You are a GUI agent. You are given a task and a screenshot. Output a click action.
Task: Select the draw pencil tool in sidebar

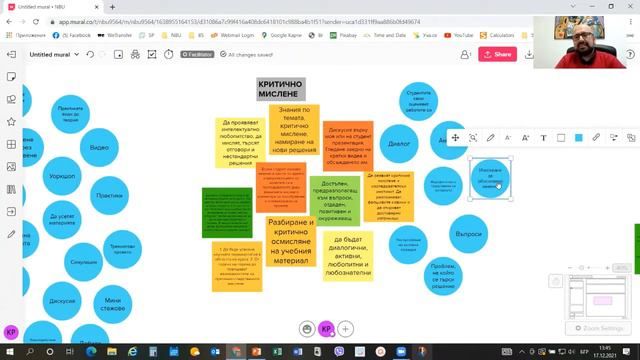pos(11,234)
